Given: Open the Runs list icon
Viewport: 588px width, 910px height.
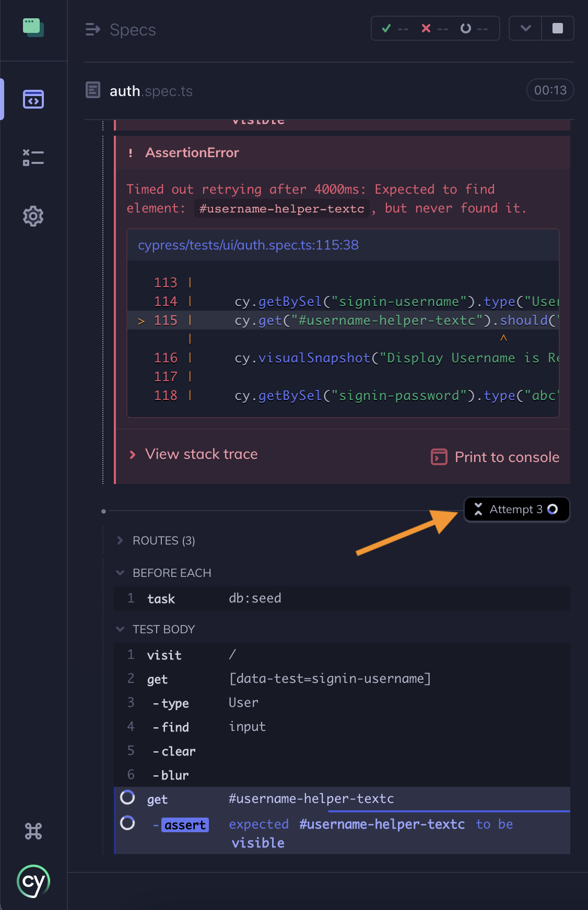Looking at the screenshot, I should pyautogui.click(x=33, y=158).
